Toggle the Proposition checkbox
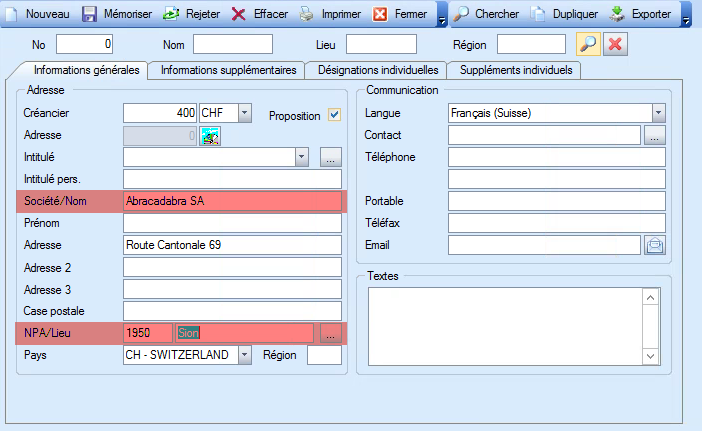Screen dimensions: 702x431 (x=335, y=115)
